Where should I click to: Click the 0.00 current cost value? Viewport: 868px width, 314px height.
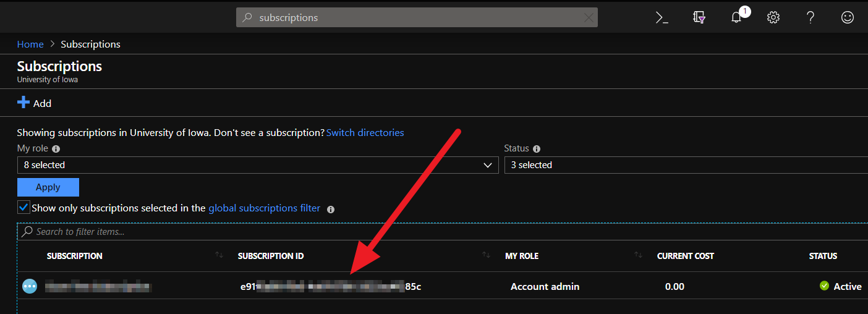674,286
